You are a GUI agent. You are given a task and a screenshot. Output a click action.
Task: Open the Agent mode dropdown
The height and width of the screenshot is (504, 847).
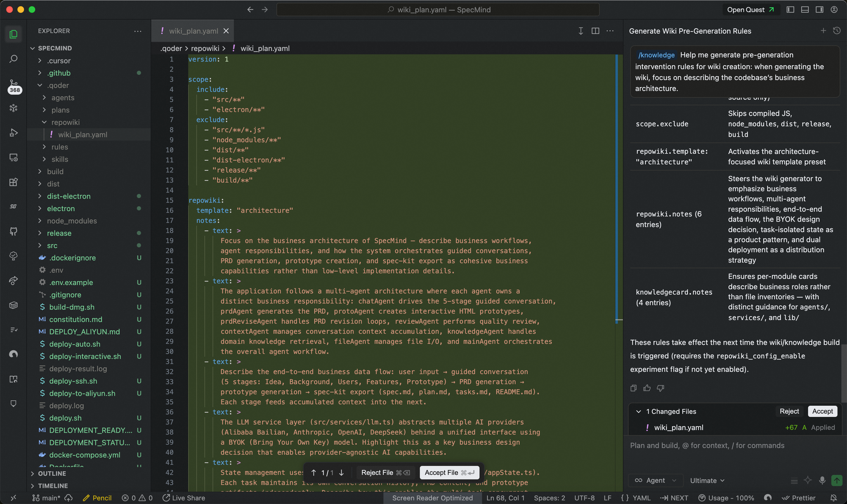point(656,480)
